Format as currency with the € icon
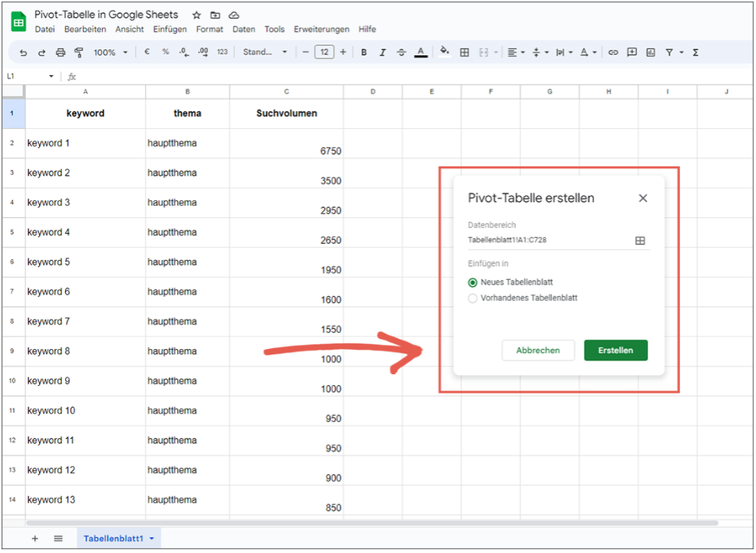 pos(147,52)
